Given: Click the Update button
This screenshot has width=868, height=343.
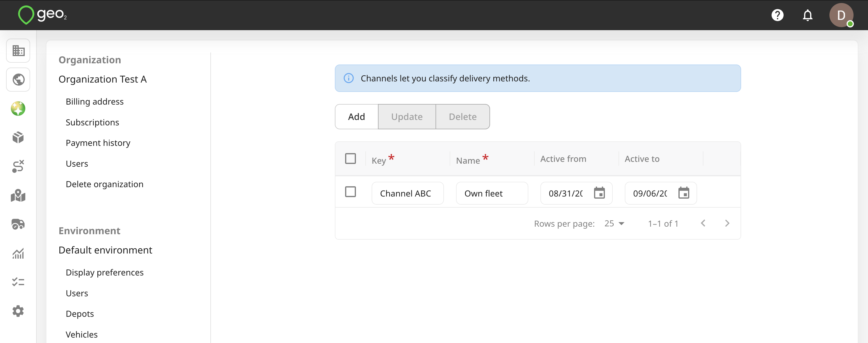Looking at the screenshot, I should coord(407,117).
